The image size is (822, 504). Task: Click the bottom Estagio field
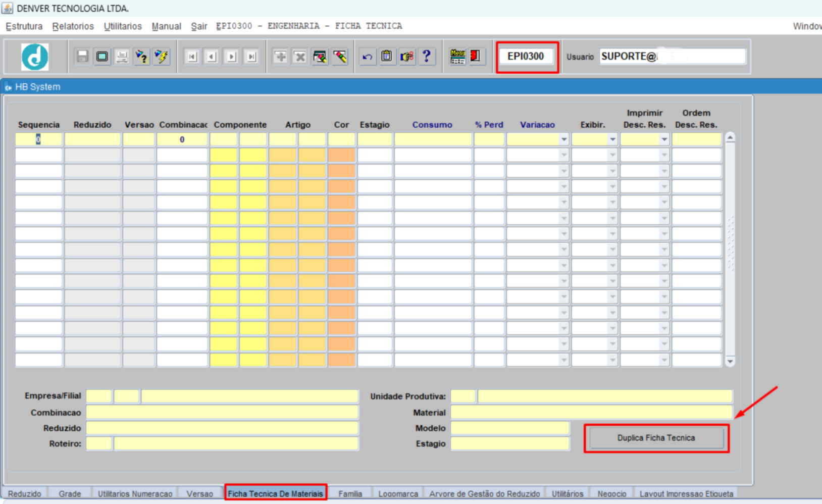[510, 444]
